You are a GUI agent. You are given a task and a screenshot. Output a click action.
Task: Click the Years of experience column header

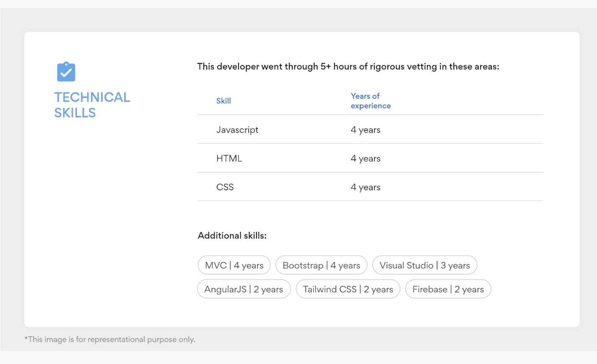click(x=371, y=101)
